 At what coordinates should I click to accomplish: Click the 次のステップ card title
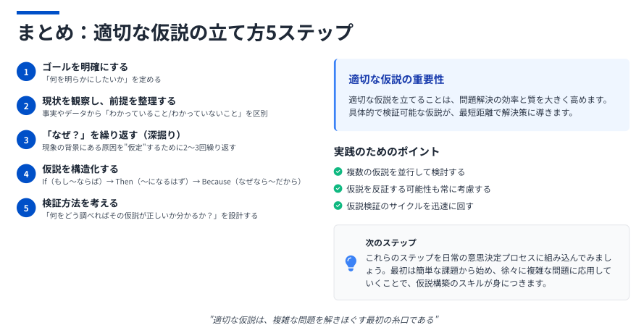coord(390,243)
